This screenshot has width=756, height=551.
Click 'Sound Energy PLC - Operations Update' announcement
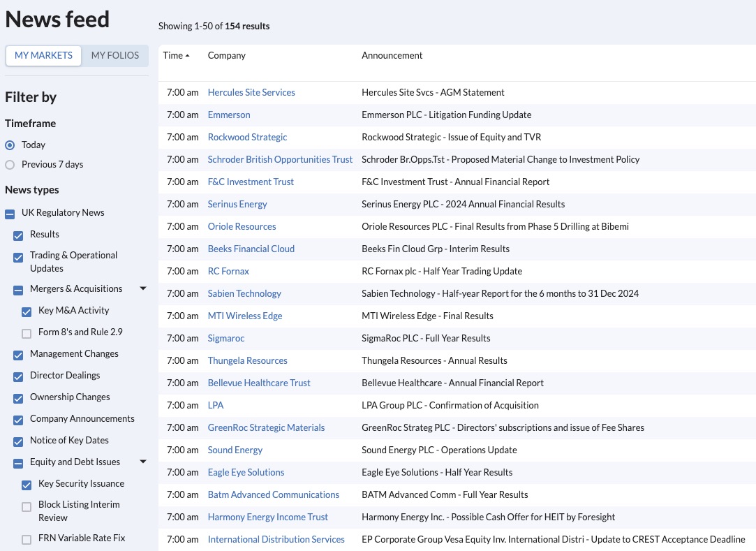(x=439, y=450)
